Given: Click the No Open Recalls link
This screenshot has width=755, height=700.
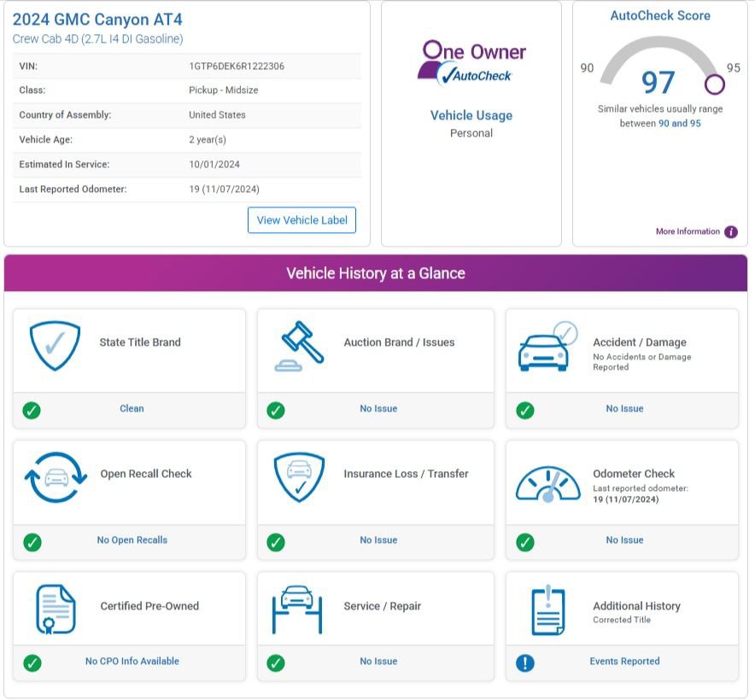Looking at the screenshot, I should [132, 540].
